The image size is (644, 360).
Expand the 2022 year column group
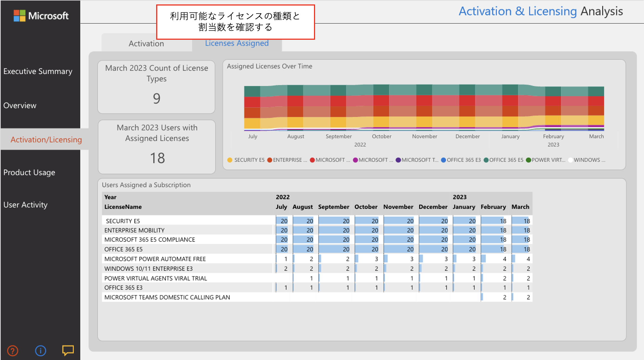pos(282,197)
